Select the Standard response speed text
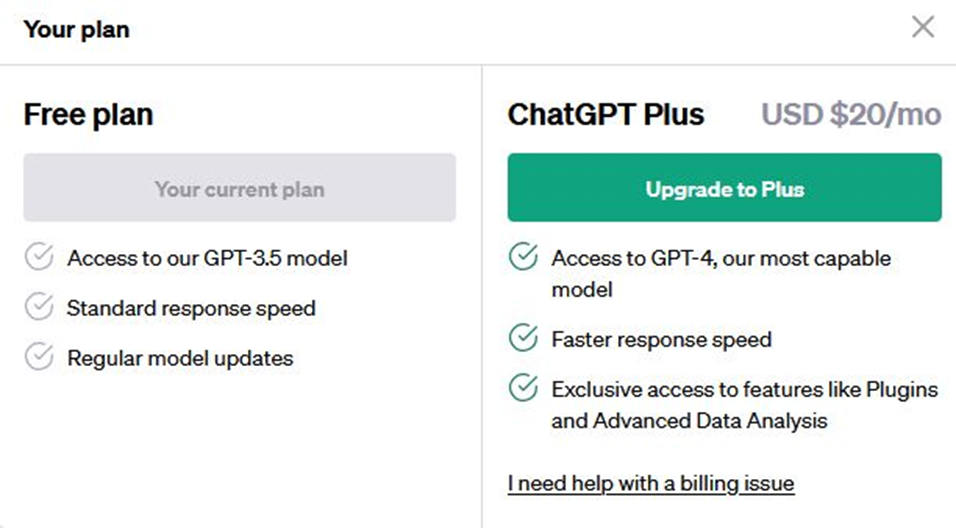 (x=191, y=308)
